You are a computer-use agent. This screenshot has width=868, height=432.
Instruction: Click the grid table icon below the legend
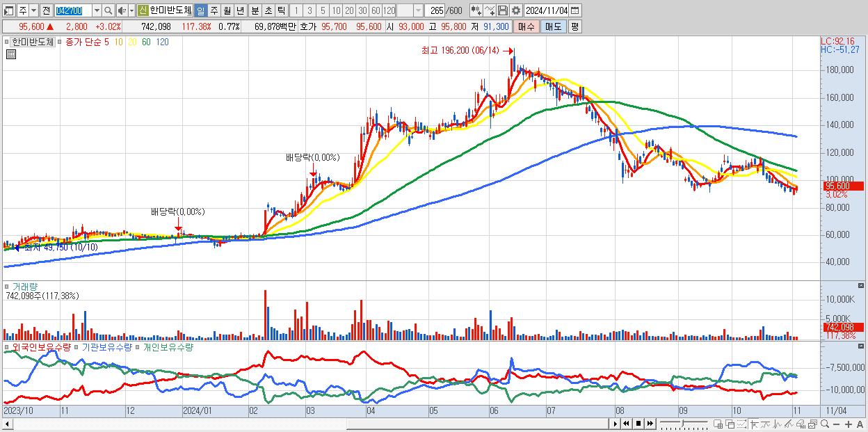tap(11, 54)
